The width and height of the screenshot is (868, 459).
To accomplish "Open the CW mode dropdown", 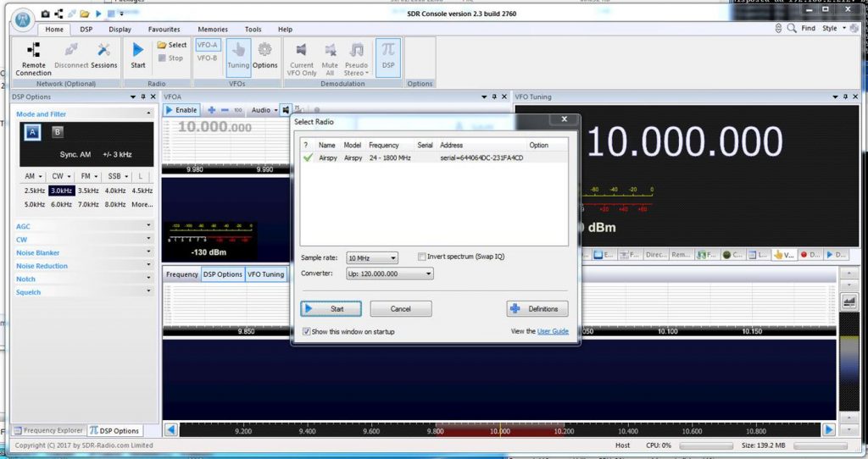I will (x=61, y=176).
